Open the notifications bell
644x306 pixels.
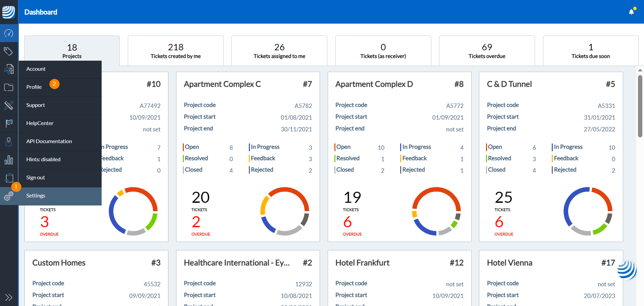631,12
